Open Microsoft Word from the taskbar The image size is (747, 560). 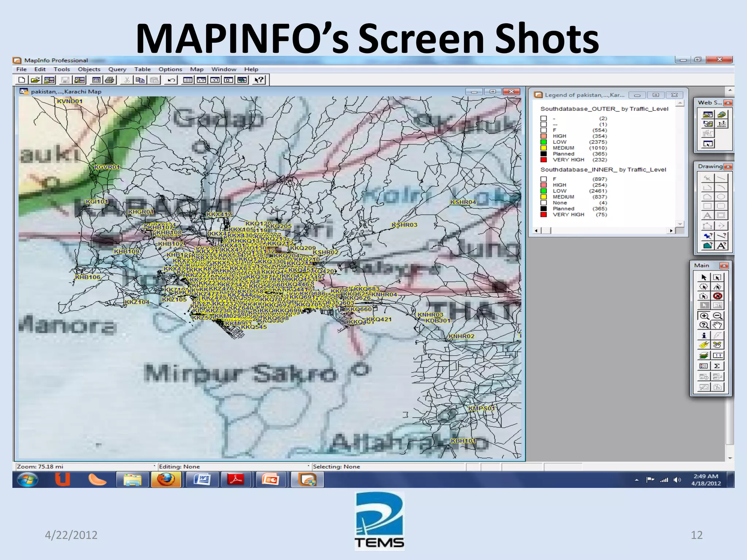click(x=202, y=480)
